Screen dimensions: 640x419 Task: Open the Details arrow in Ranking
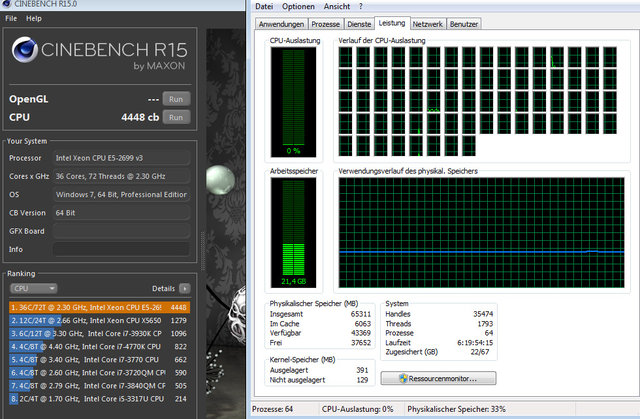point(184,288)
